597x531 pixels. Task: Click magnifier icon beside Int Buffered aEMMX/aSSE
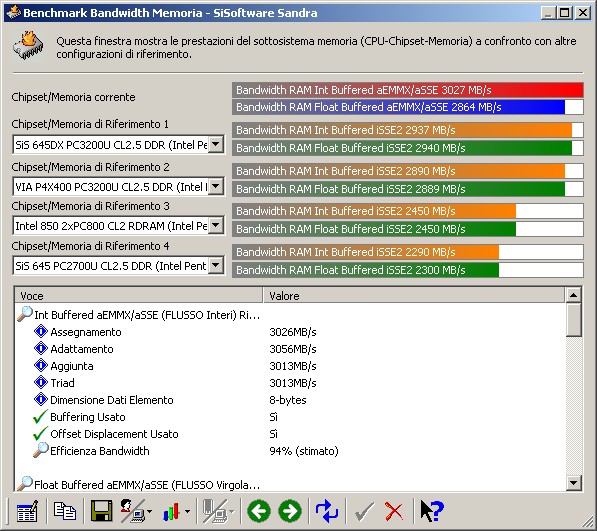pyautogui.click(x=25, y=314)
